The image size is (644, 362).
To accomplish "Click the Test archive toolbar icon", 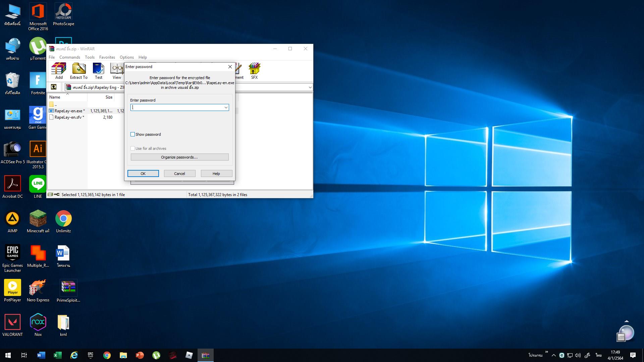I will coord(98,71).
